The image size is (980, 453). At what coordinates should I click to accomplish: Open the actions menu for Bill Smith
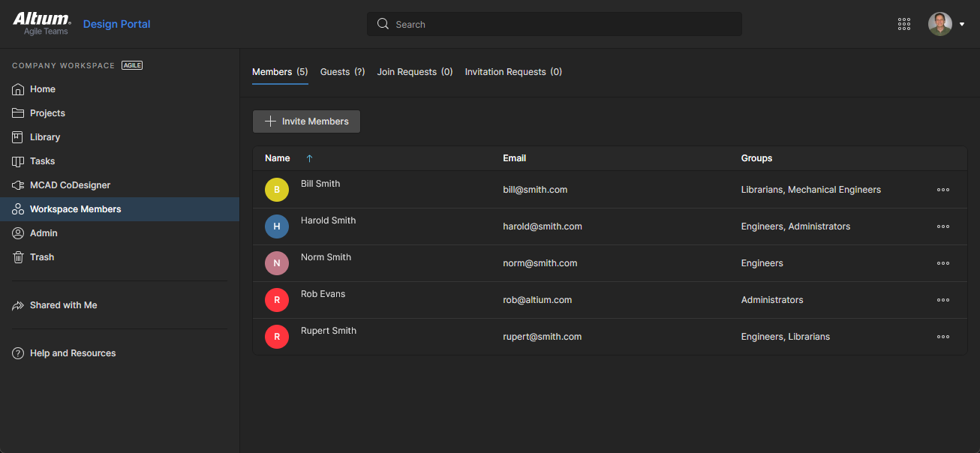[x=942, y=190]
